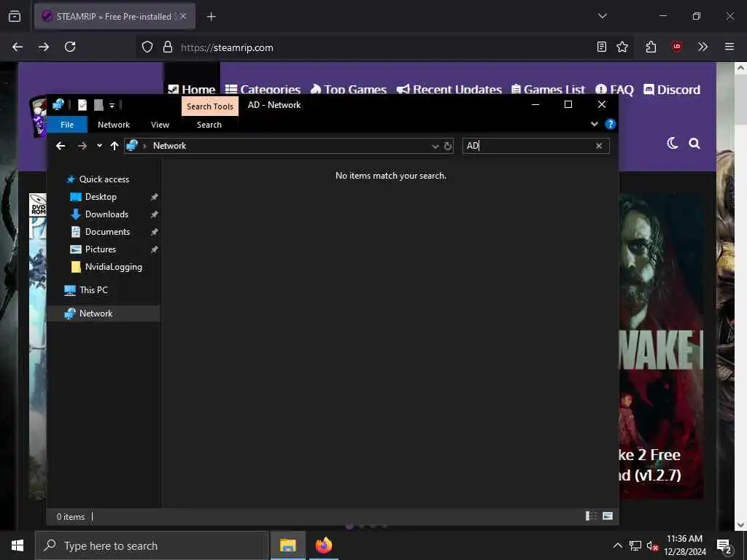Open NvidiaLogging folder in sidebar

[x=113, y=267]
